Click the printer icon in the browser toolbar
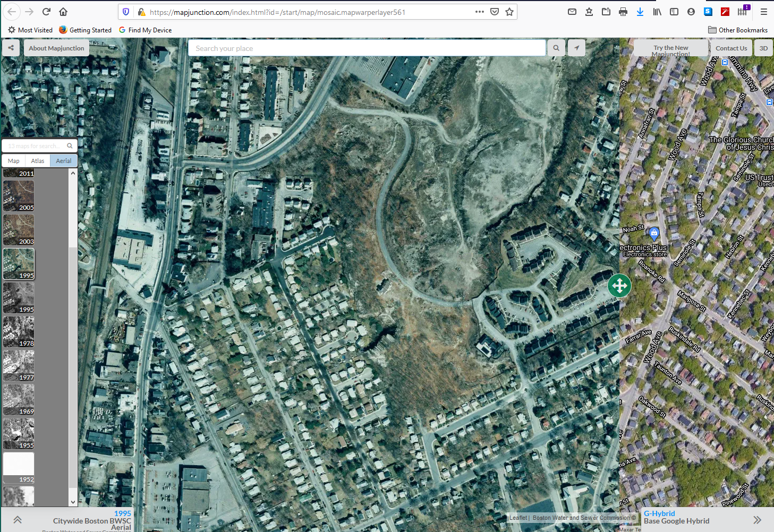The height and width of the screenshot is (532, 774). pos(623,11)
